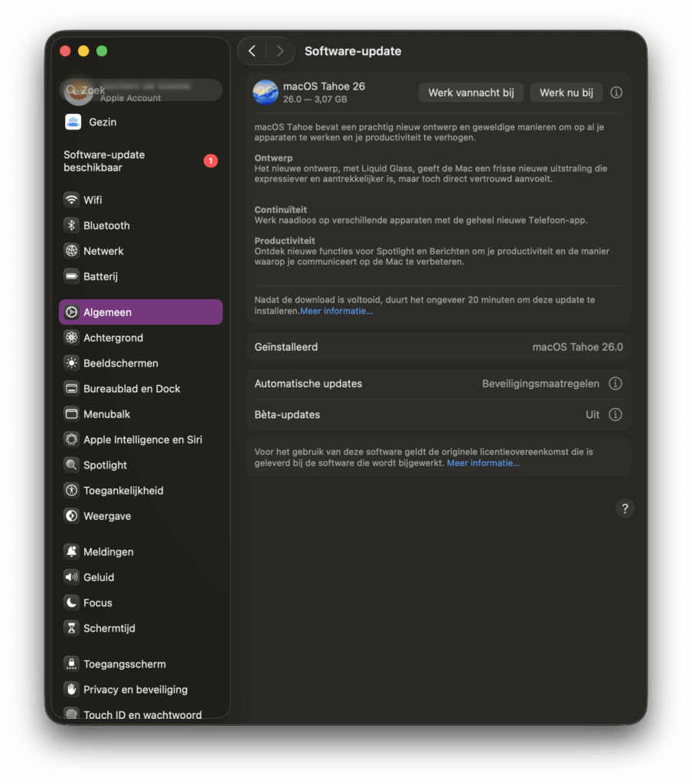The height and width of the screenshot is (784, 692).
Task: Open Meer informatie link about installation
Action: tap(336, 311)
